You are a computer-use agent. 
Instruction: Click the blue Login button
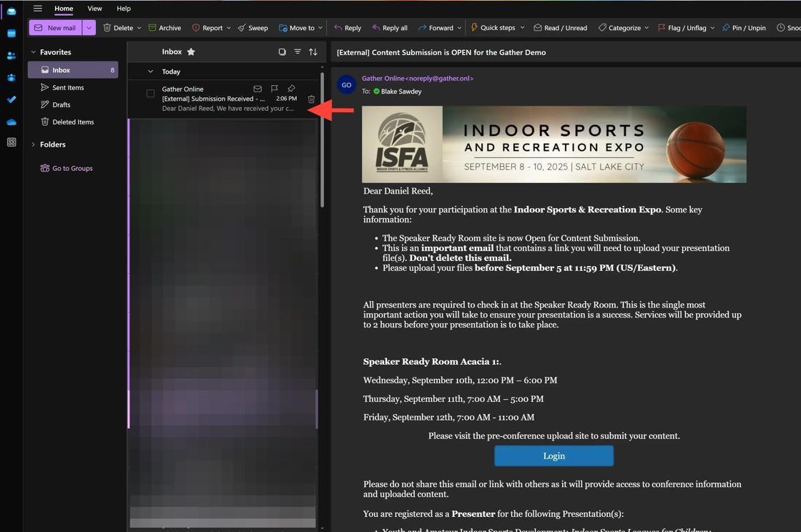(554, 456)
